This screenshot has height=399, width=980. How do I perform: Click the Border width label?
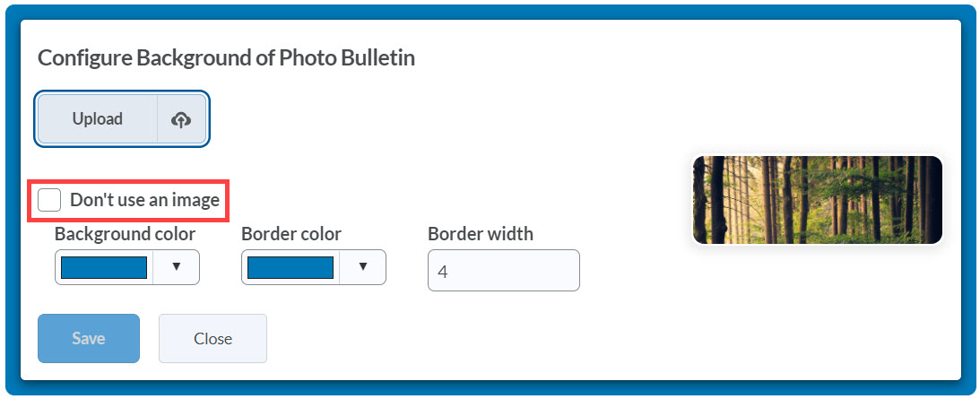tap(481, 234)
